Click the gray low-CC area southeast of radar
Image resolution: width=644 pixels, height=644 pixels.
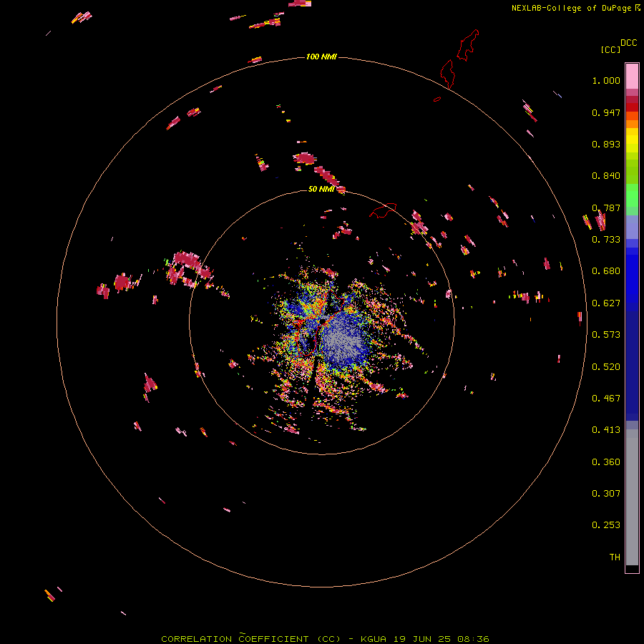[x=344, y=341]
